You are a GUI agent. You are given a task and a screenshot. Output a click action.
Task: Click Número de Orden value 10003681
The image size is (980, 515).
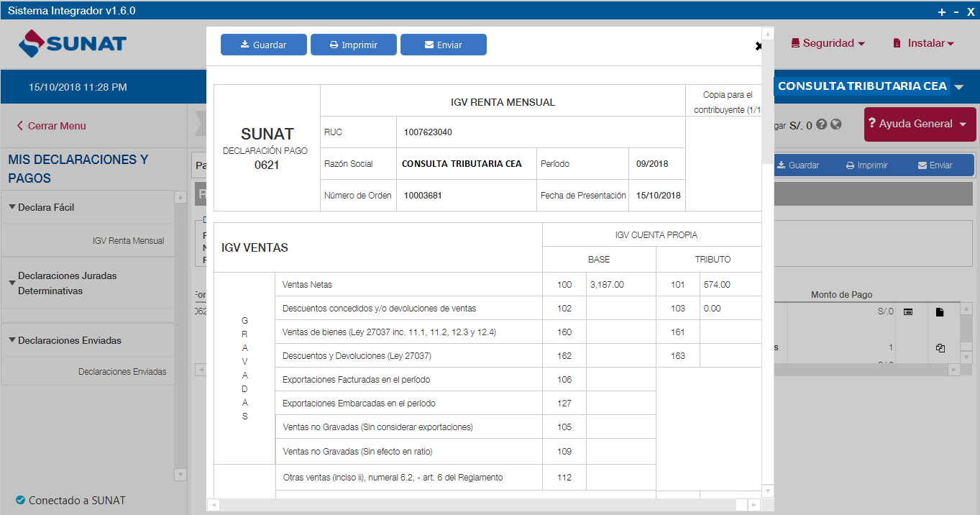click(423, 196)
